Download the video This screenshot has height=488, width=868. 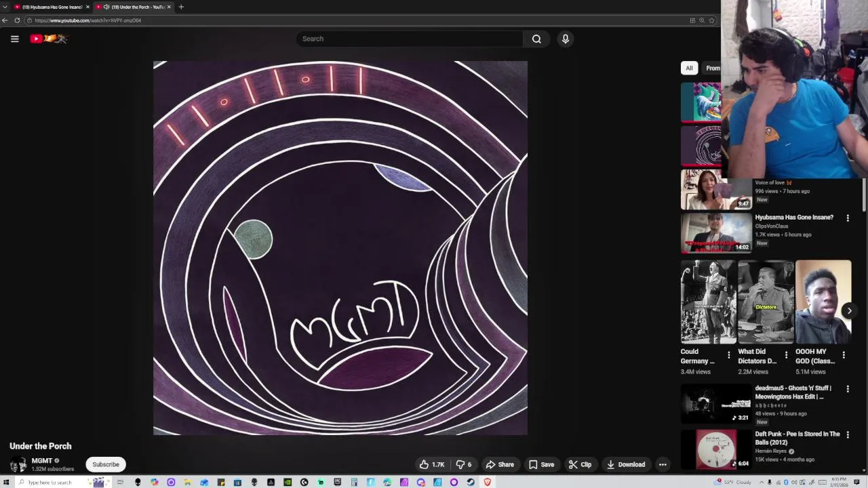point(626,464)
